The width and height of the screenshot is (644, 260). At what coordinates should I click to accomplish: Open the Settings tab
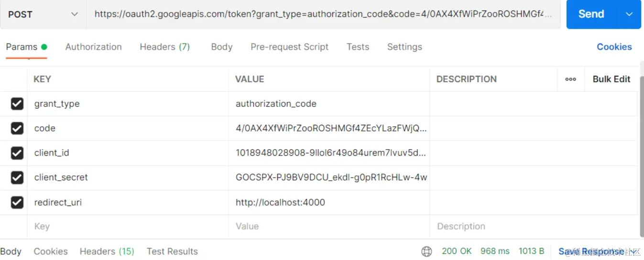point(404,47)
